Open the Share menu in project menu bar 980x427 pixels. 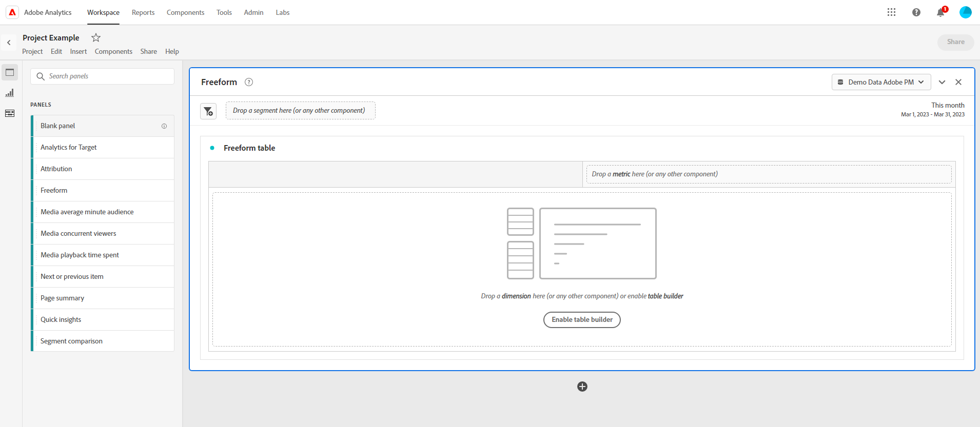coord(149,52)
